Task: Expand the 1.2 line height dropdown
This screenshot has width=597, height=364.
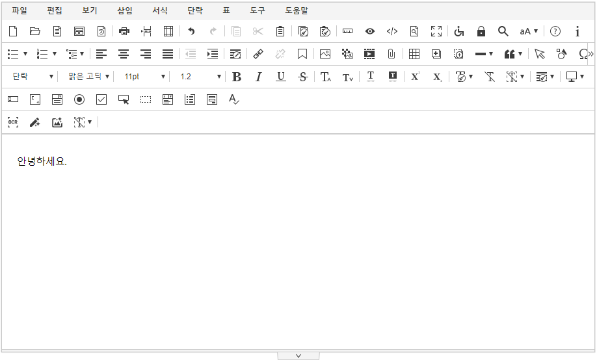Action: coord(200,77)
